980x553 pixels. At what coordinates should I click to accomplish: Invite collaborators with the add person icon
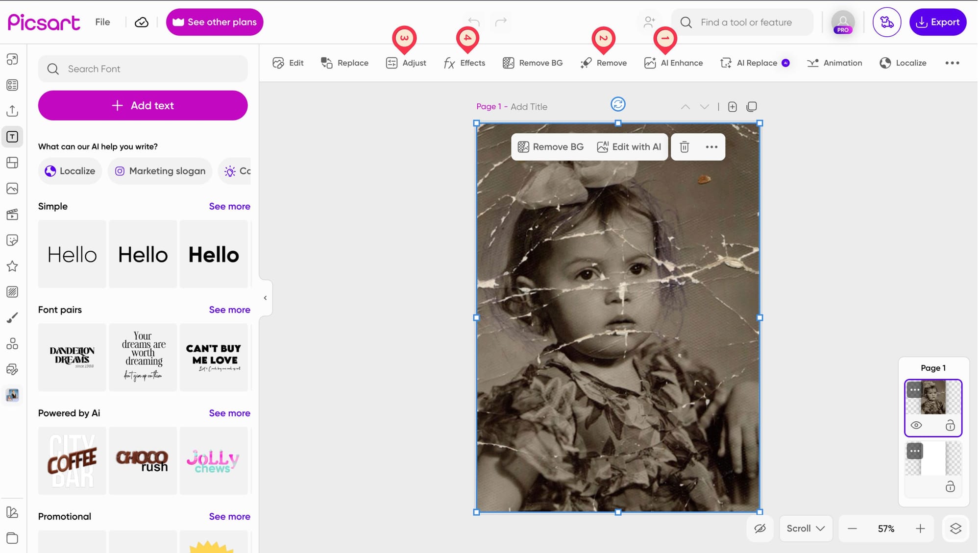pos(649,22)
